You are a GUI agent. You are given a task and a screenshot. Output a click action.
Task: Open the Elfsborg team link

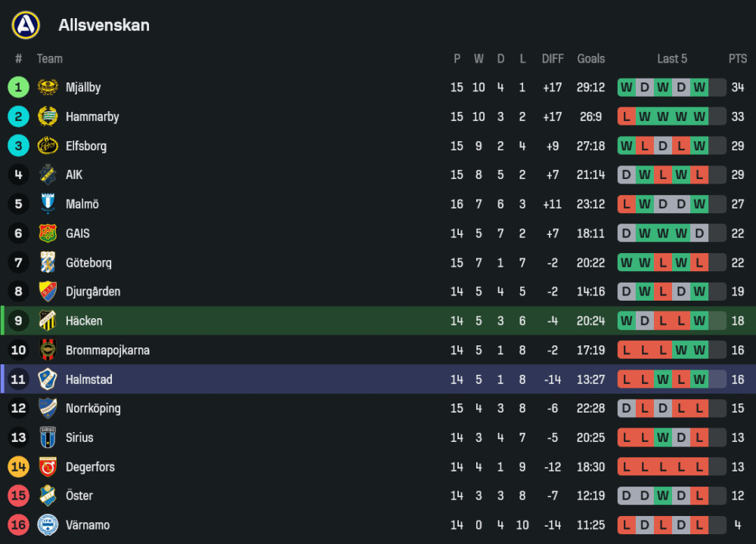click(86, 146)
